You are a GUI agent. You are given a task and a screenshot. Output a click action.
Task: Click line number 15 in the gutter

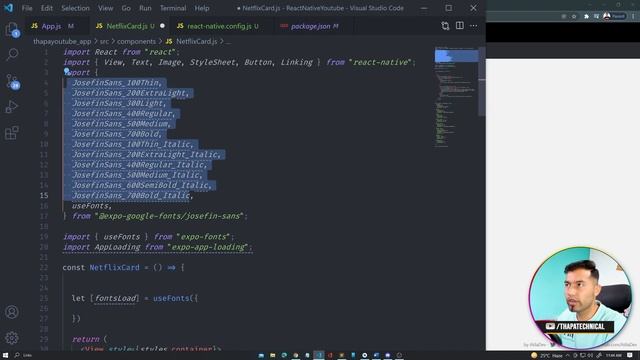click(x=44, y=196)
